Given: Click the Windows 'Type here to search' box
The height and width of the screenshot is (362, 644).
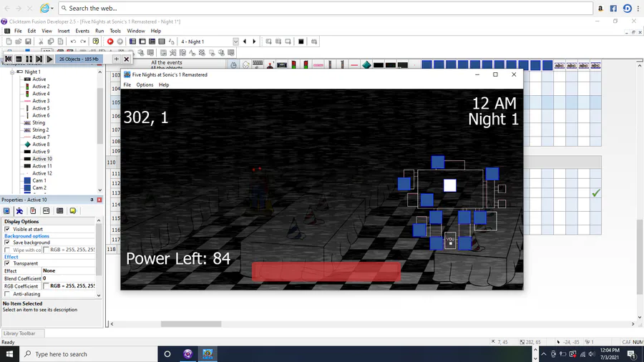Looking at the screenshot, I should pyautogui.click(x=88, y=354).
